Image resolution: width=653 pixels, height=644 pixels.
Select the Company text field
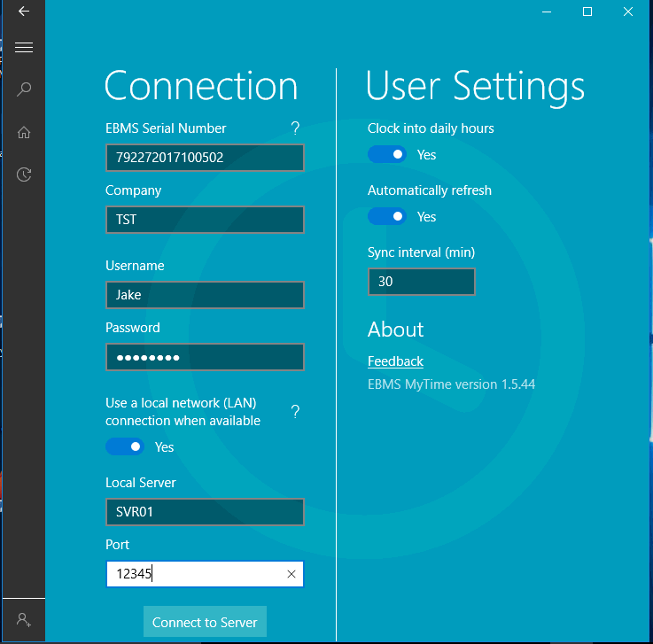pyautogui.click(x=205, y=220)
